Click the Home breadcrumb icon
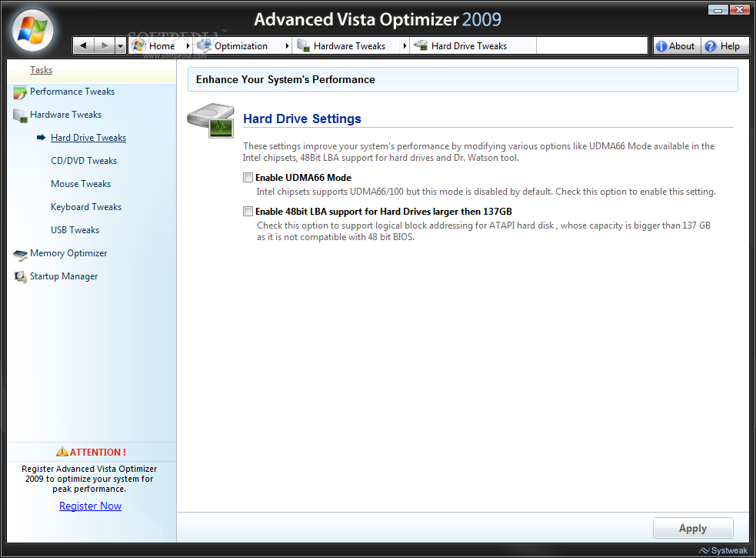The image size is (756, 558). (x=138, y=46)
